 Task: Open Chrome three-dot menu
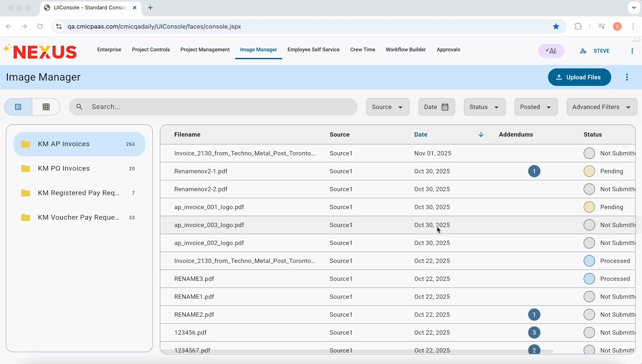(633, 26)
